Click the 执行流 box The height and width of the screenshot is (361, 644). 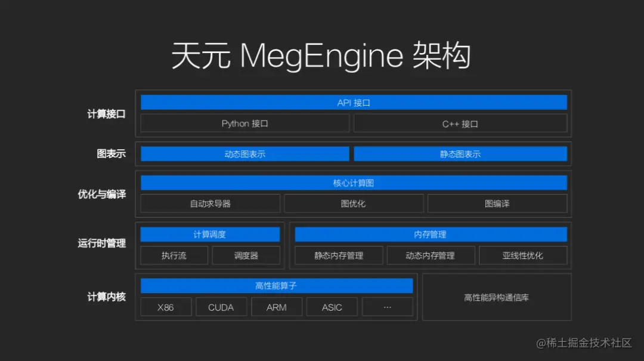174,255
